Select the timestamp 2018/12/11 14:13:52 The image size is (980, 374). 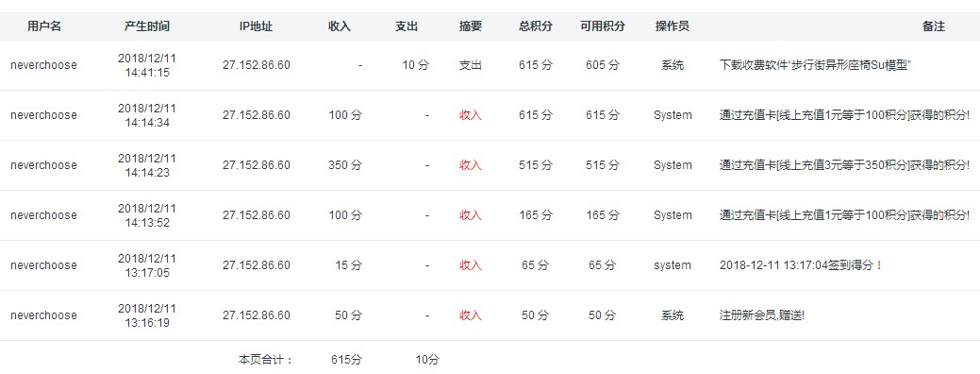[147, 215]
